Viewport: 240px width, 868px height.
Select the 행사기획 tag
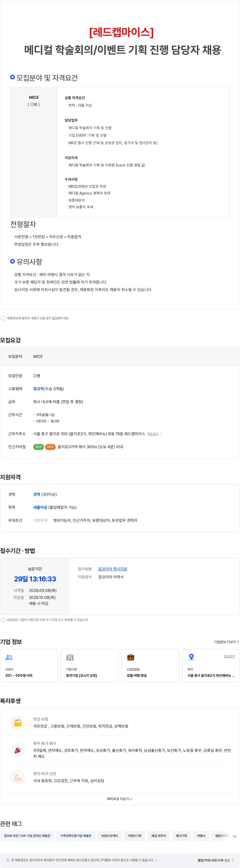(x=181, y=836)
